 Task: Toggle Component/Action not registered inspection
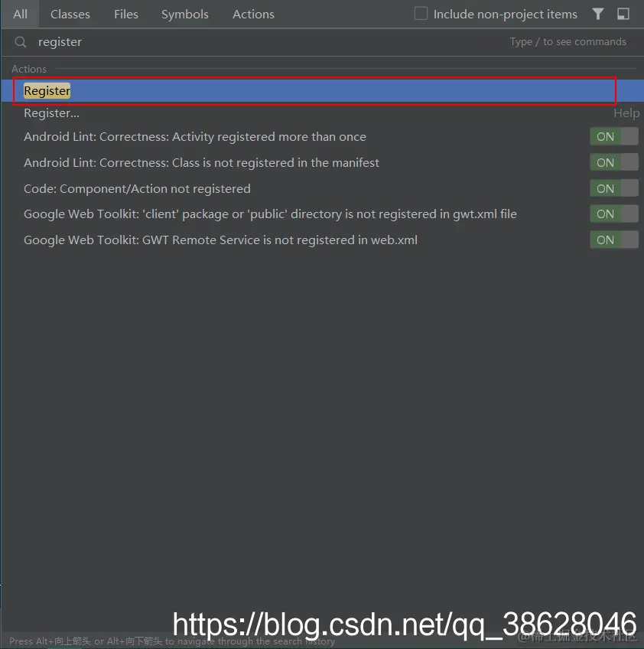click(x=614, y=189)
